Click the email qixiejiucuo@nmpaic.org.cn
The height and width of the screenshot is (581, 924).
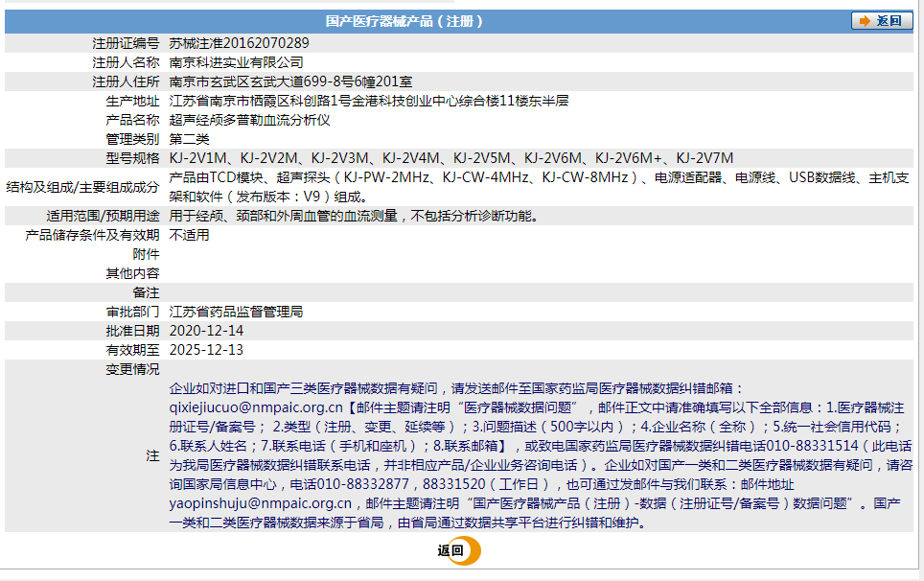pos(256,407)
